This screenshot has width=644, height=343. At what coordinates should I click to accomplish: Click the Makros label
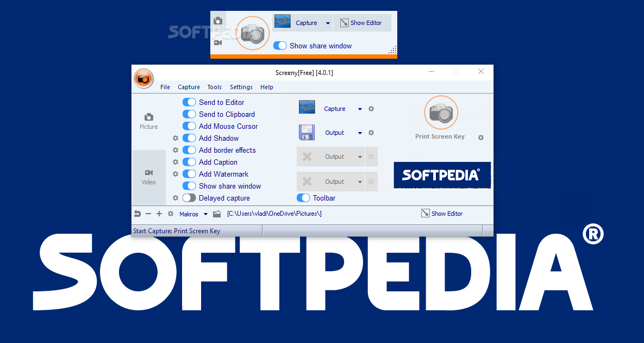click(189, 214)
